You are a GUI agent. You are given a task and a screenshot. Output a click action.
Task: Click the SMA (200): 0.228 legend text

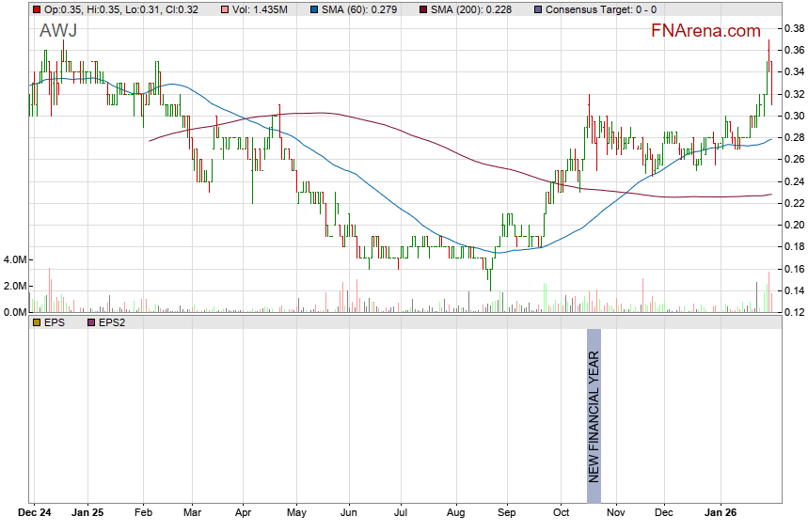tap(470, 9)
